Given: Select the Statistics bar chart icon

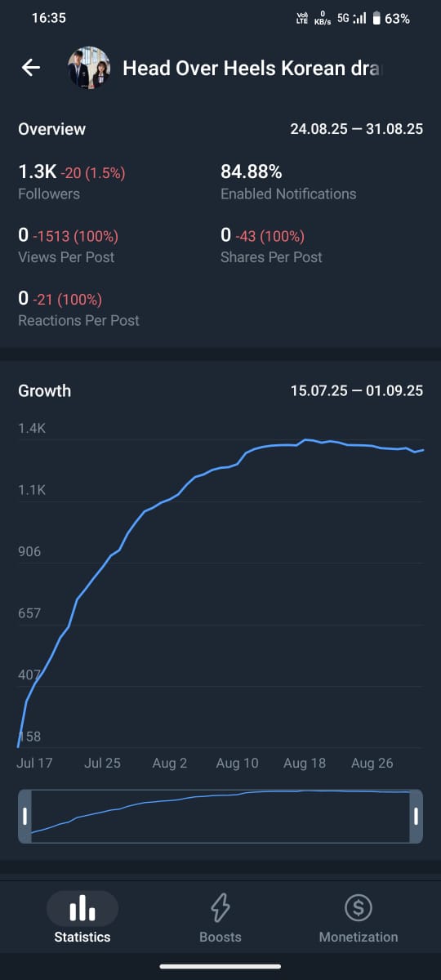Looking at the screenshot, I should (82, 907).
